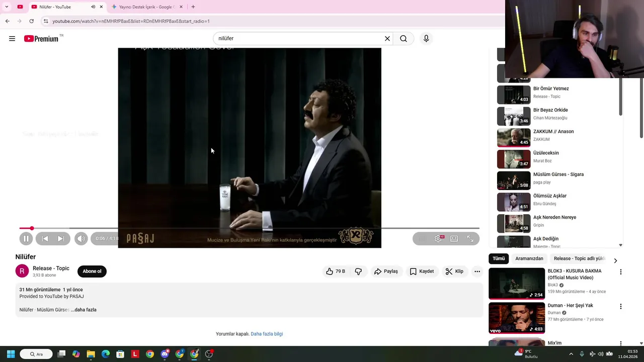Open the taskbar Ara search box
This screenshot has height=362, width=644.
pos(36,354)
